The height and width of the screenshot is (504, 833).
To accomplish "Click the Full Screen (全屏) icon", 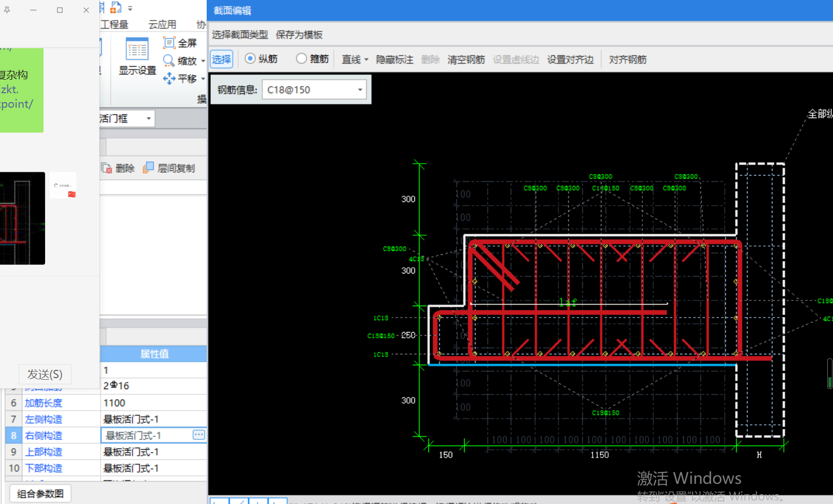I will (x=169, y=42).
